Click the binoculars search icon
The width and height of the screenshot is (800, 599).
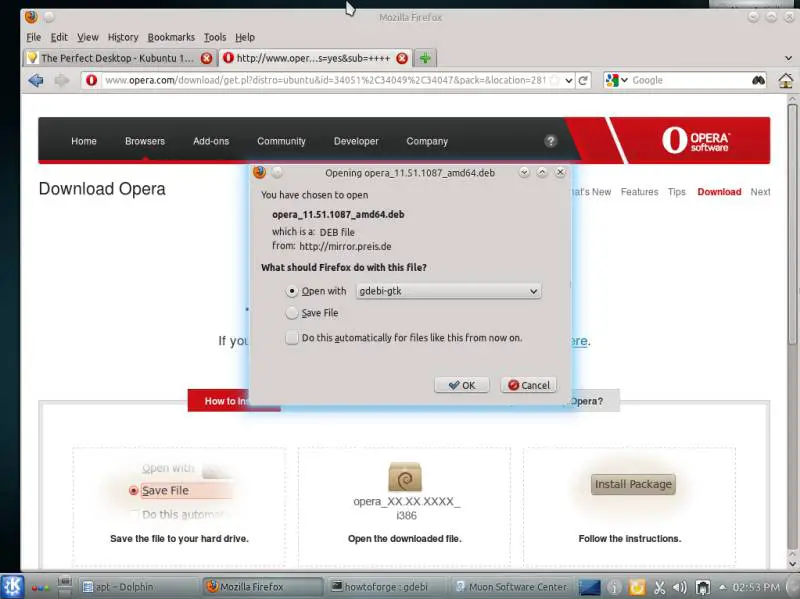click(x=758, y=80)
